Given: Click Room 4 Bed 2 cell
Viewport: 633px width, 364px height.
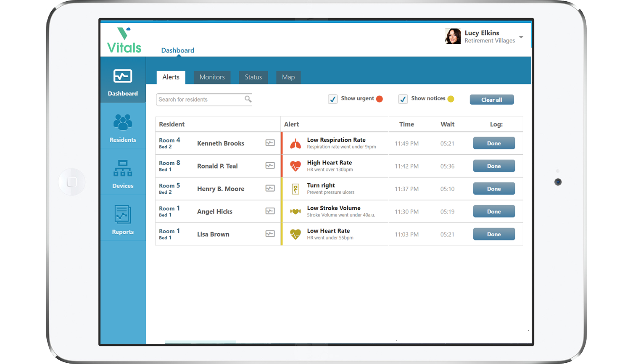Looking at the screenshot, I should click(169, 143).
